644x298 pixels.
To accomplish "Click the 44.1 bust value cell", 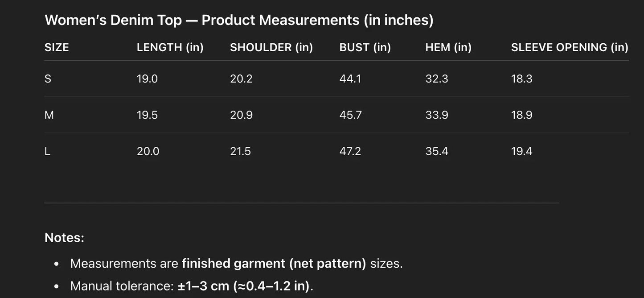I will 350,79.
